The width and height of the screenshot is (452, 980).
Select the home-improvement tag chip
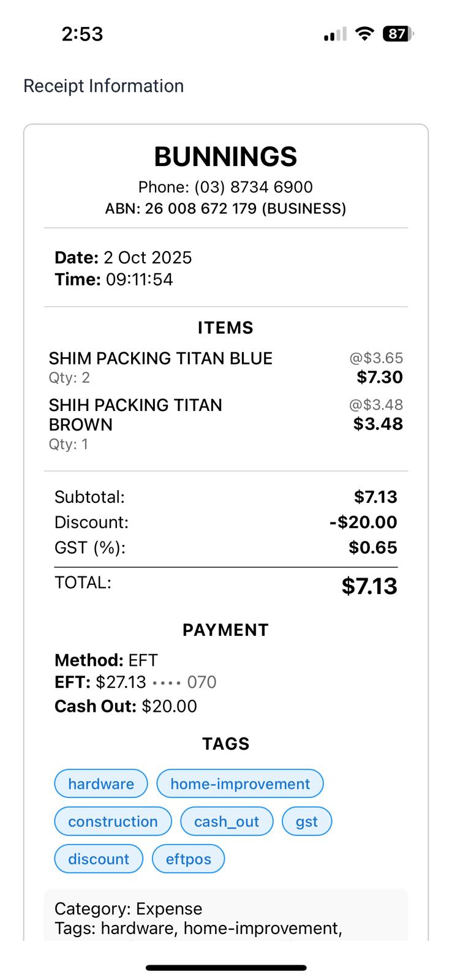point(240,784)
